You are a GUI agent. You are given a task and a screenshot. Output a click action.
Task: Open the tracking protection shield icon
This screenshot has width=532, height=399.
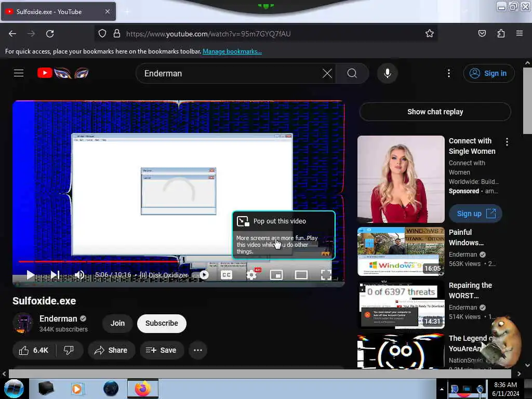[102, 34]
